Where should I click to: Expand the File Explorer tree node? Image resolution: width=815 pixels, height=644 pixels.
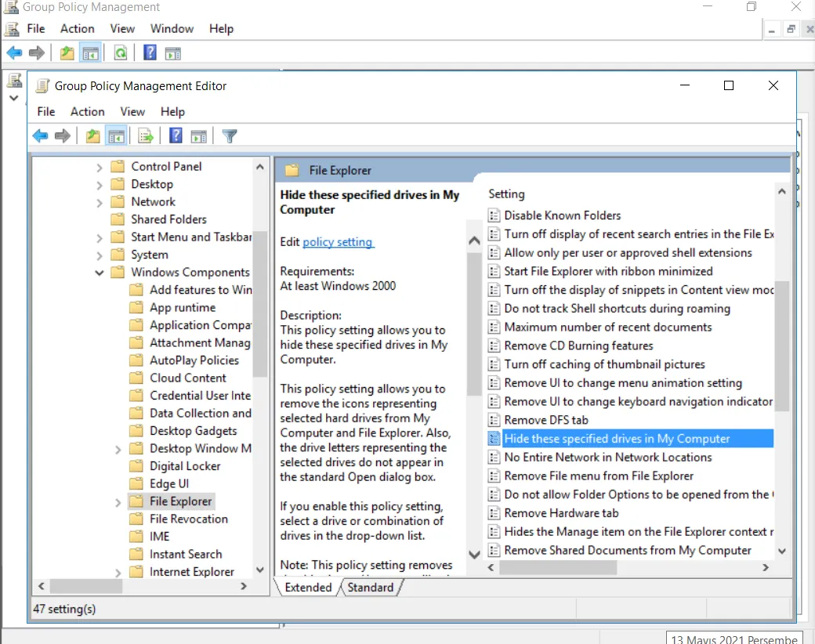coord(118,503)
